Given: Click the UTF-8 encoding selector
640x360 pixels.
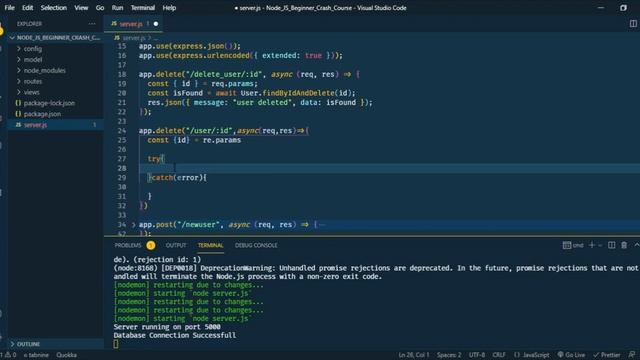Looking at the screenshot, I should pyautogui.click(x=477, y=355).
